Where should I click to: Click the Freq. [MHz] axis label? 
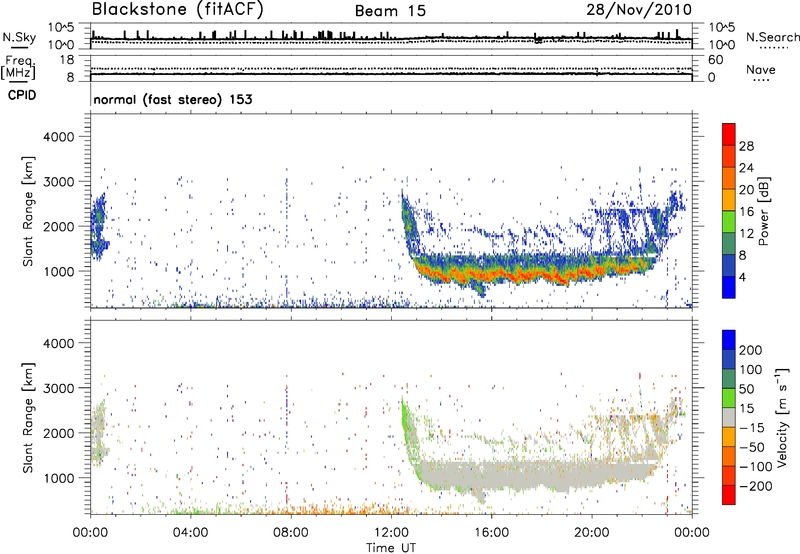pos(19,68)
